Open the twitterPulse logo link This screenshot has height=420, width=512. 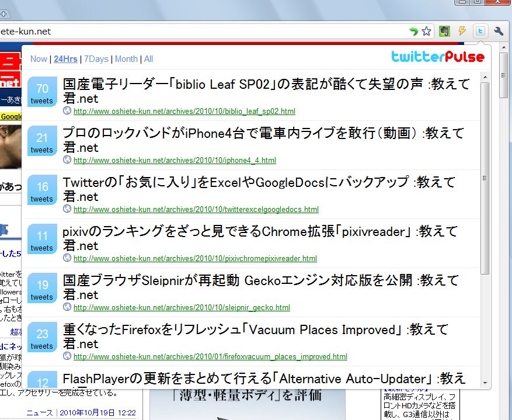pyautogui.click(x=438, y=57)
